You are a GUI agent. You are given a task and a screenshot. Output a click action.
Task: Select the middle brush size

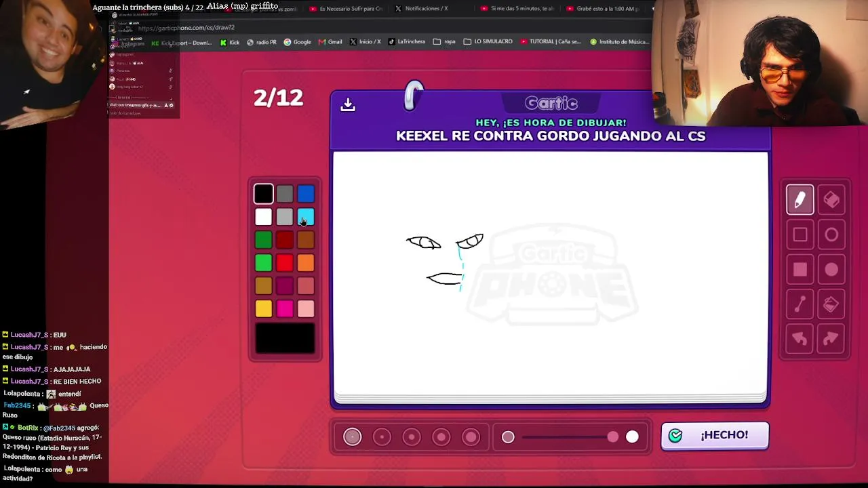[x=412, y=437]
